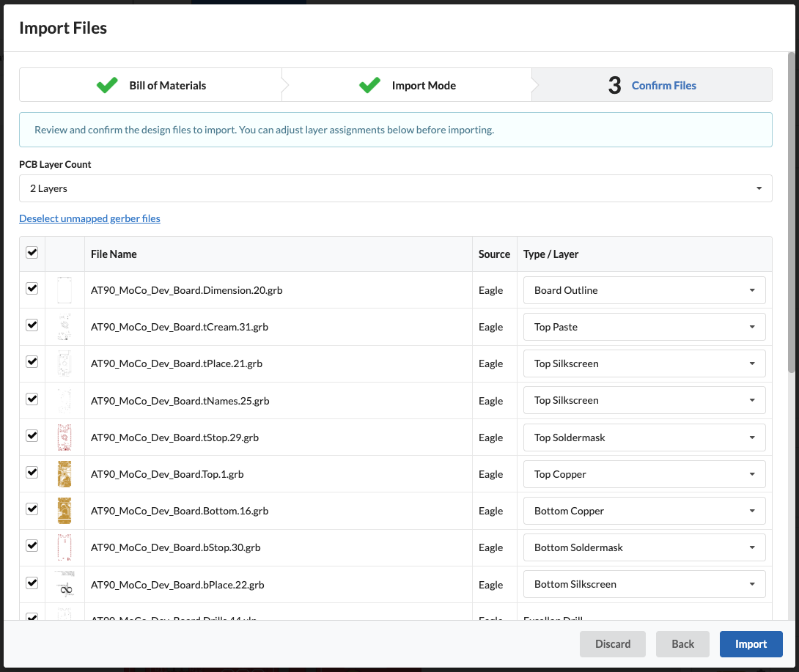The width and height of the screenshot is (799, 672).
Task: Click the Bottom Copper layer preview thumbnail
Action: coord(65,511)
